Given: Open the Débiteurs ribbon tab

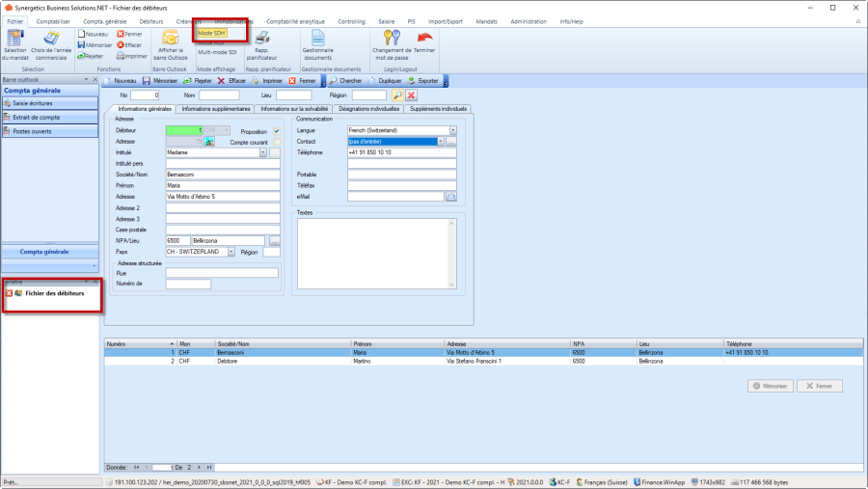Looking at the screenshot, I should [150, 20].
